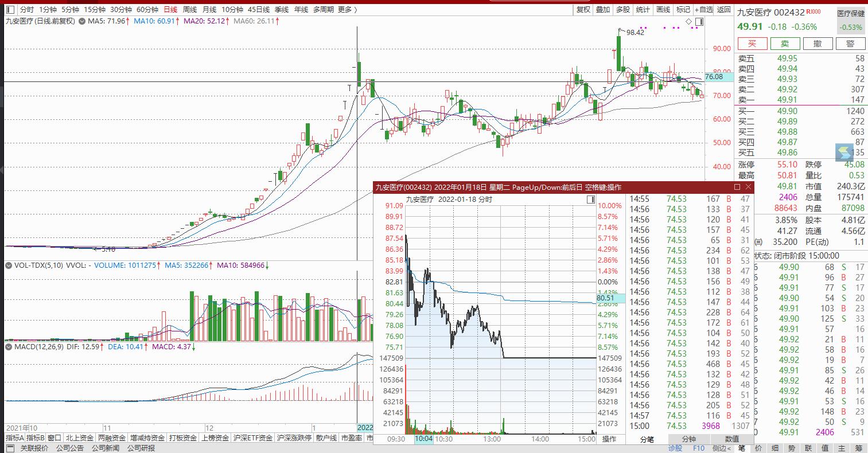
Task: Open the 公司公告 link
Action: click(x=70, y=448)
